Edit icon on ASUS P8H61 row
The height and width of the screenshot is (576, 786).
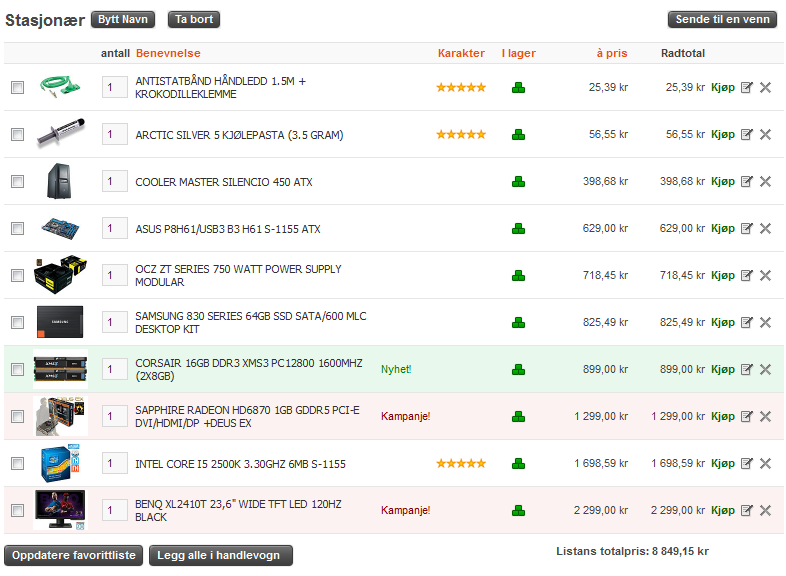coord(747,229)
